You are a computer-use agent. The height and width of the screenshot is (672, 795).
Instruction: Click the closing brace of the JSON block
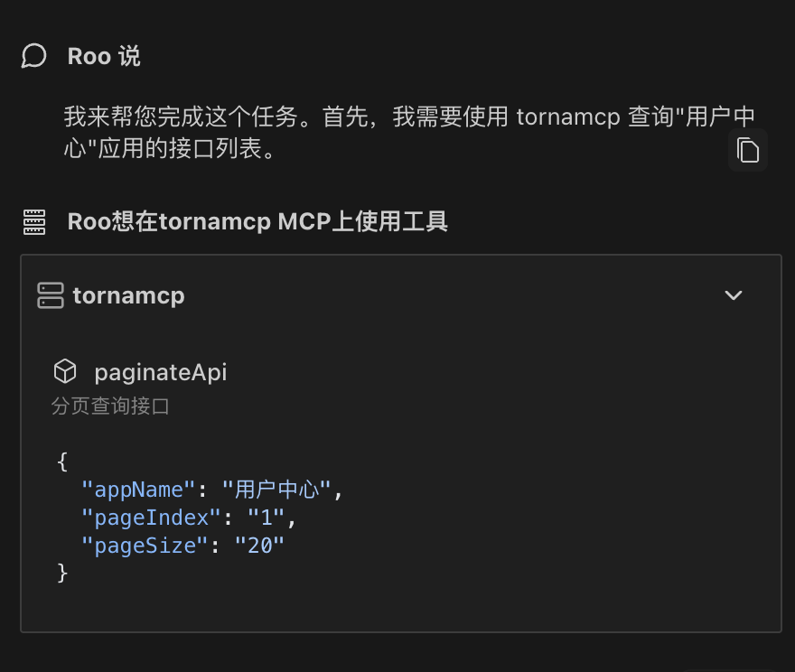62,573
